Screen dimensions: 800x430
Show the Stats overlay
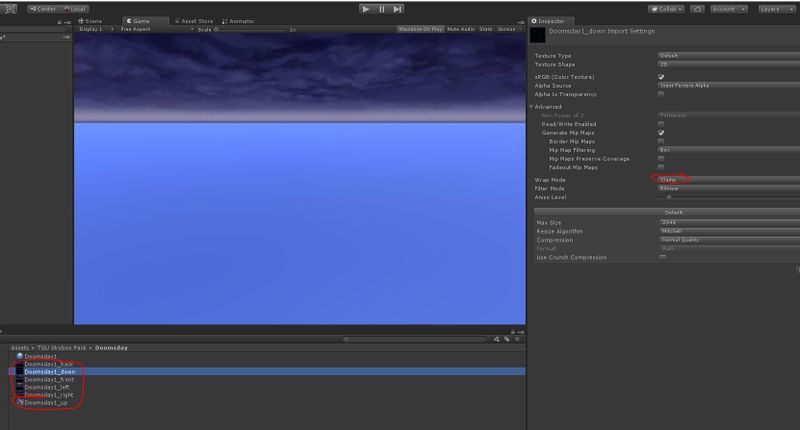[486, 29]
